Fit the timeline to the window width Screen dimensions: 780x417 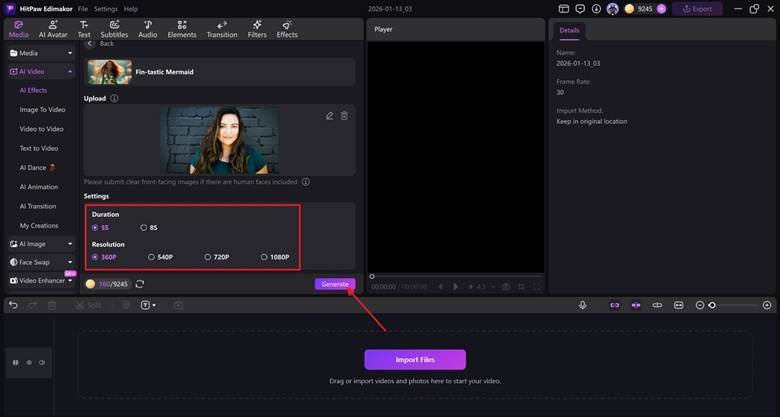click(679, 305)
